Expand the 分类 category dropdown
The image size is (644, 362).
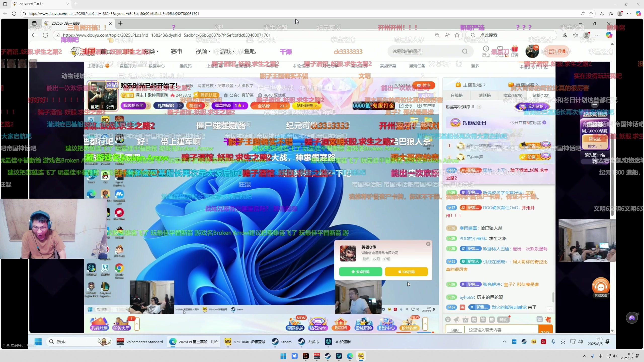point(151,51)
